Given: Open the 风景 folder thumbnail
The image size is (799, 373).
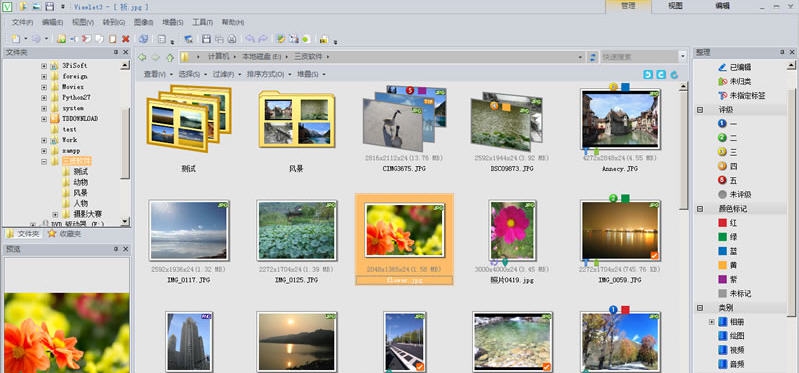Looking at the screenshot, I should tap(297, 119).
